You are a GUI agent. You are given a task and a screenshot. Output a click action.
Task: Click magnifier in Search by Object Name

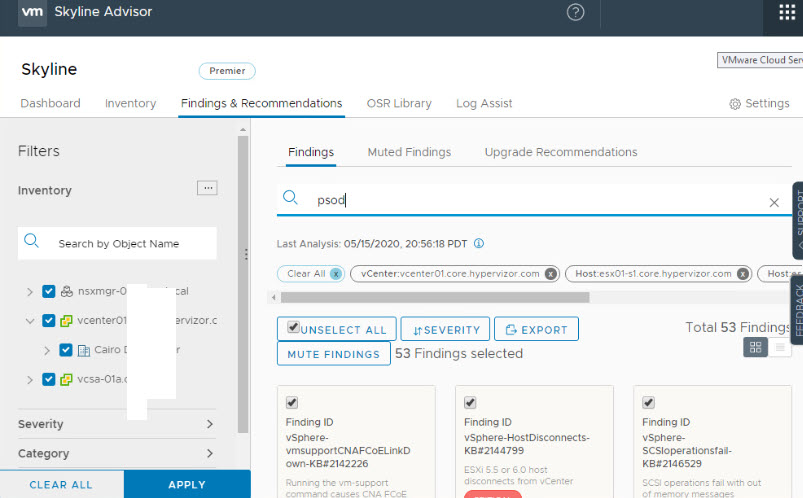click(32, 240)
